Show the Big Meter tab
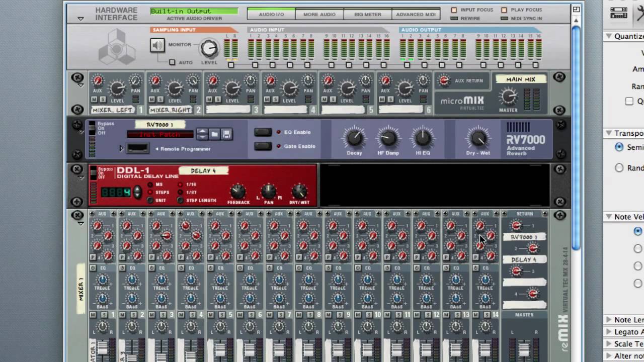Screen dimensions: 644x362 pos(368,14)
